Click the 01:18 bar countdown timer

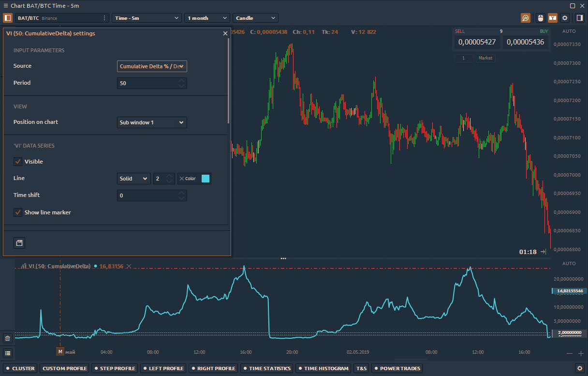click(528, 252)
